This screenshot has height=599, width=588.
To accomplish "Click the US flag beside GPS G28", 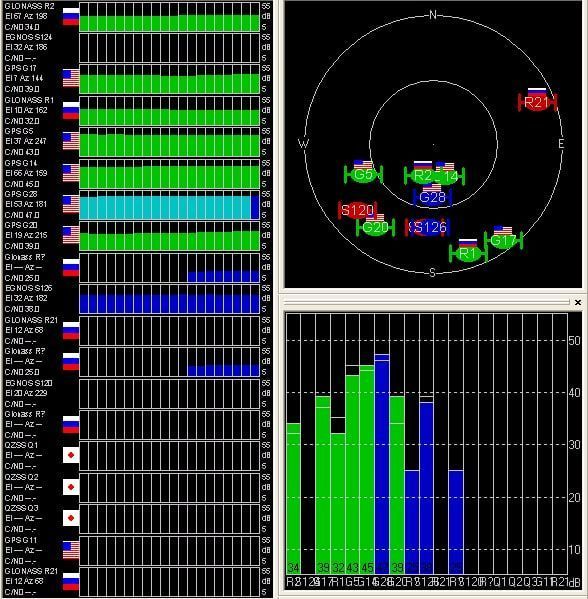I will pos(71,204).
